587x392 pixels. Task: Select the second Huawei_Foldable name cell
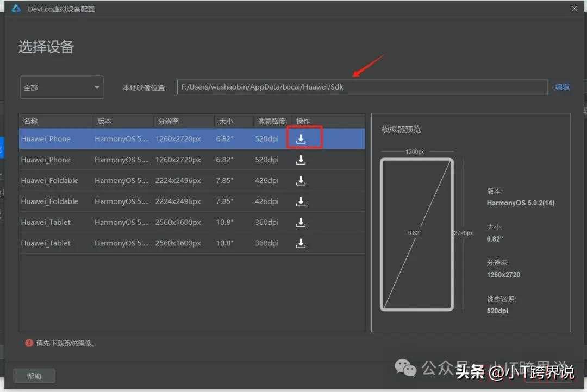[50, 201]
